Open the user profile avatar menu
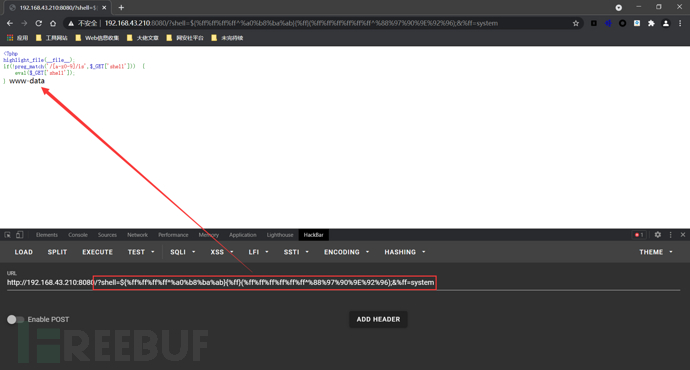The image size is (690, 370). click(x=666, y=23)
